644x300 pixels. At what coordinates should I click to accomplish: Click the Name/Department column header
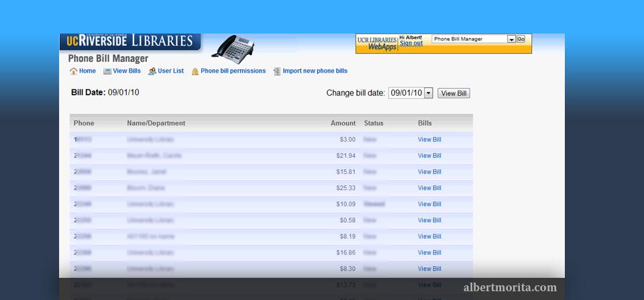pos(156,123)
